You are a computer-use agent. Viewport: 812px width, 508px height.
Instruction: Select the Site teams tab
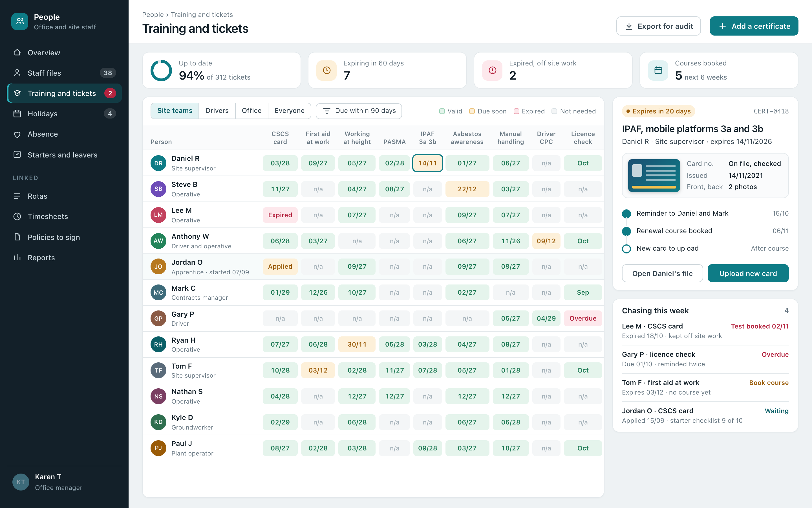coord(175,111)
